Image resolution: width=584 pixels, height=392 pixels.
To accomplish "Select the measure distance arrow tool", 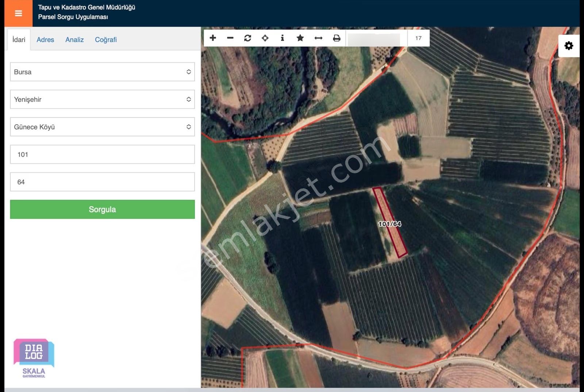I will (x=318, y=38).
